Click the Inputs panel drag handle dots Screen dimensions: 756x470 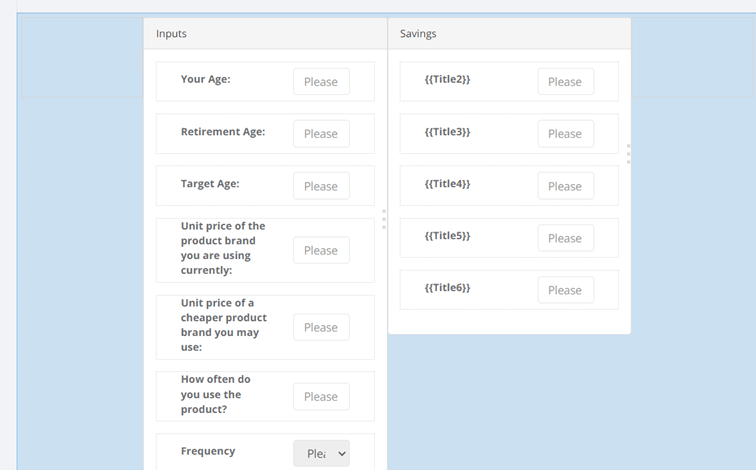(x=384, y=219)
